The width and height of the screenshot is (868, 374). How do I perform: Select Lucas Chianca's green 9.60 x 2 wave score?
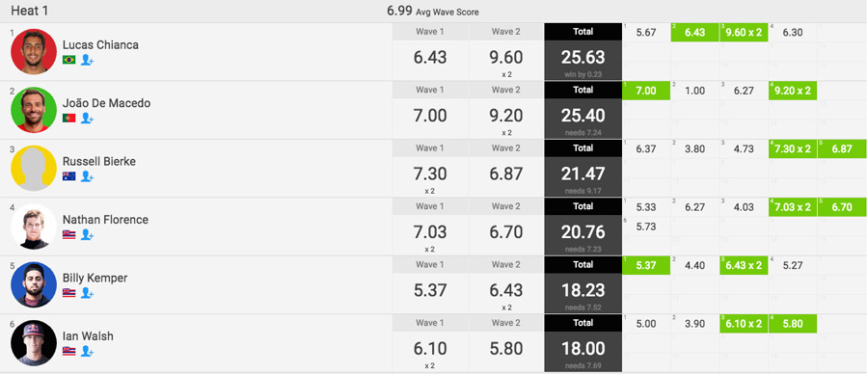coord(744,32)
